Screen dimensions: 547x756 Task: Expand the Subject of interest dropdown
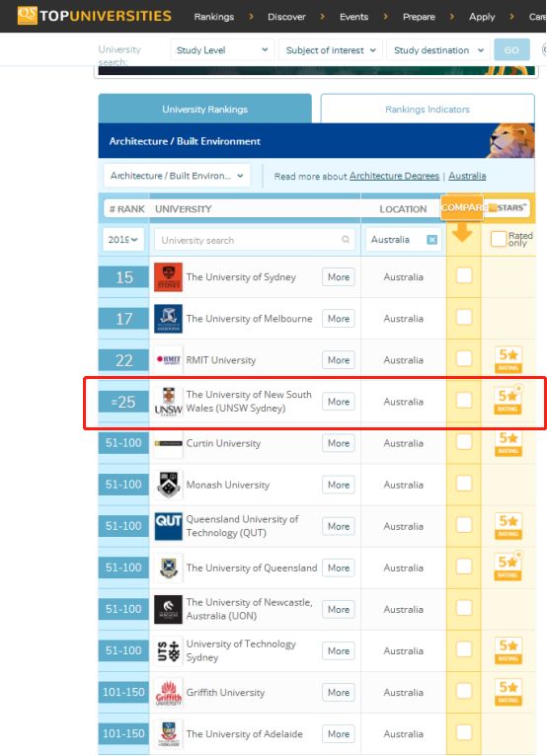331,50
